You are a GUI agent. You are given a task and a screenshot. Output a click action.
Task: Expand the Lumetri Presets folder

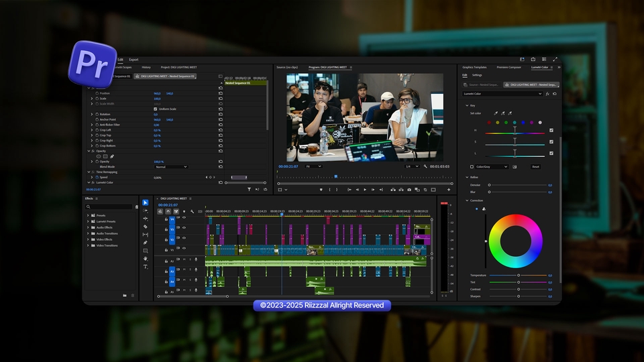(88, 221)
